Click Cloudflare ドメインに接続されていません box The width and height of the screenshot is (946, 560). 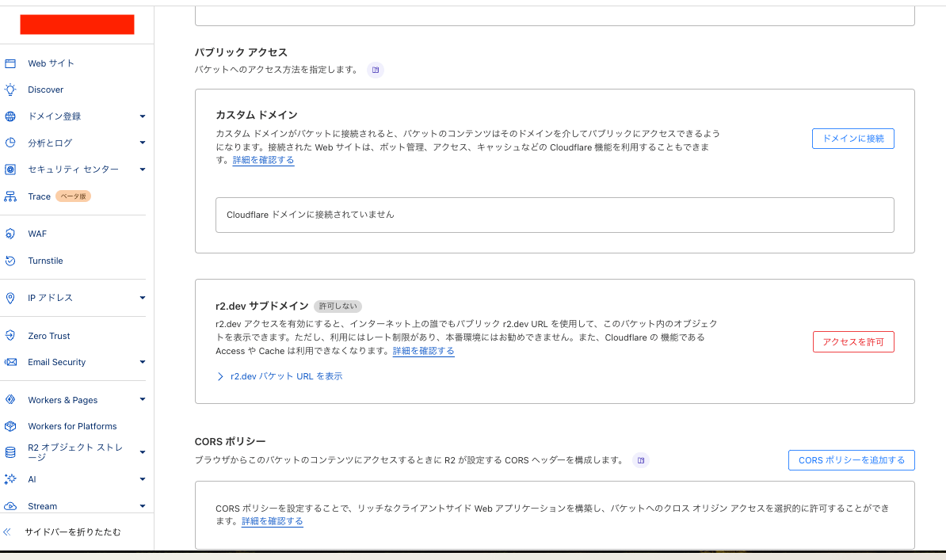pos(555,215)
